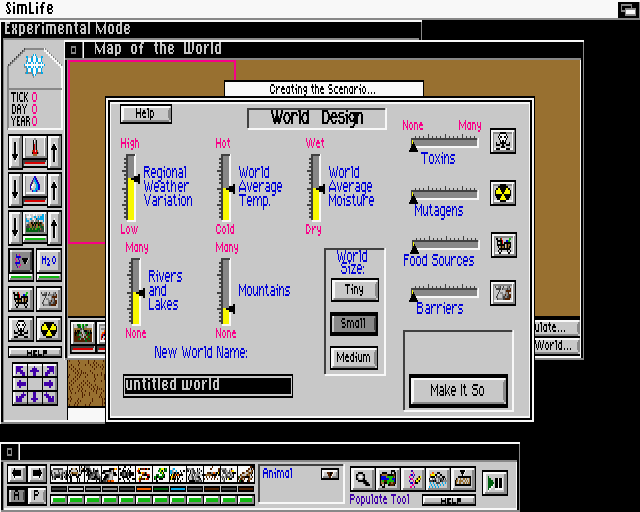Click the snowflake season icon in the control panel
Image resolution: width=640 pixels, height=512 pixels.
pyautogui.click(x=35, y=66)
